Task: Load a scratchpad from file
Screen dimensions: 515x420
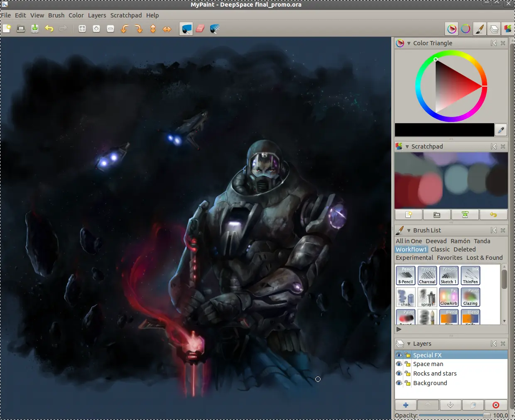Action: [x=437, y=215]
